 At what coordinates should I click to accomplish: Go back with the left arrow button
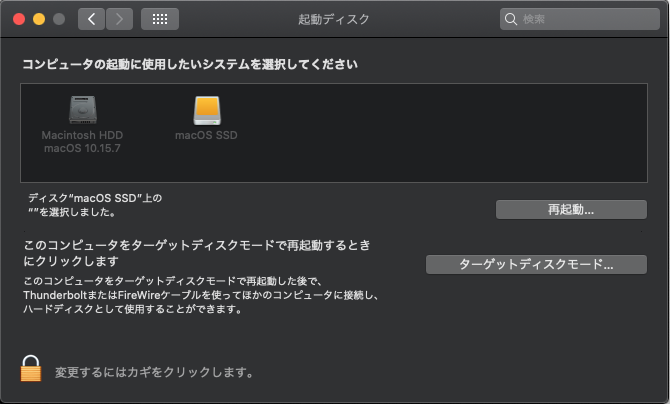(x=91, y=19)
